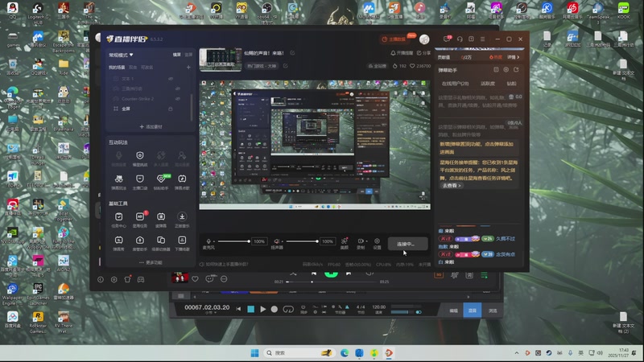644x362 pixels.
Task: Click the music player progress bar behind
Action: (x=332, y=282)
